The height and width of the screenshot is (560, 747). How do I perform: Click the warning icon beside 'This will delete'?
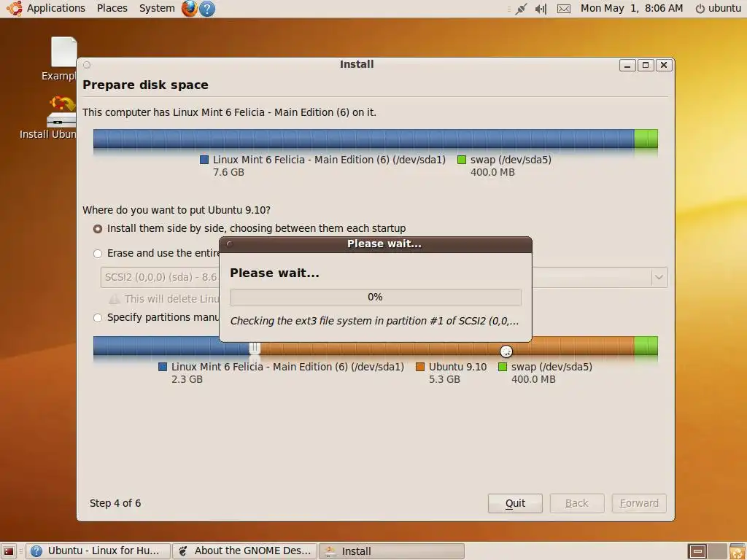pos(115,299)
